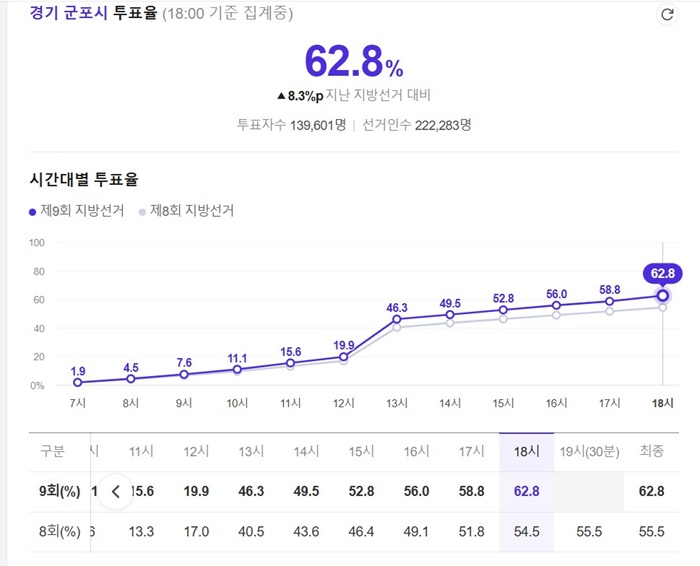This screenshot has width=700, height=566.
Task: Click the 56.0 cell in 9회 row
Action: 416,491
